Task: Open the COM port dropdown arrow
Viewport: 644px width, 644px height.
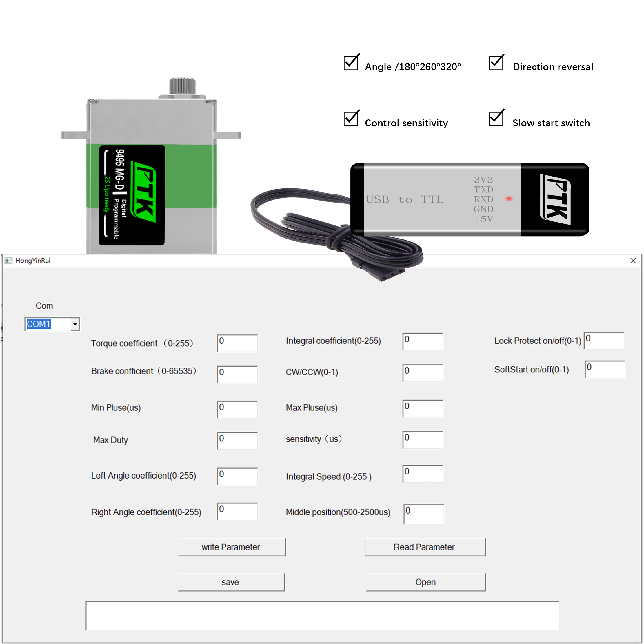Action: pos(75,324)
